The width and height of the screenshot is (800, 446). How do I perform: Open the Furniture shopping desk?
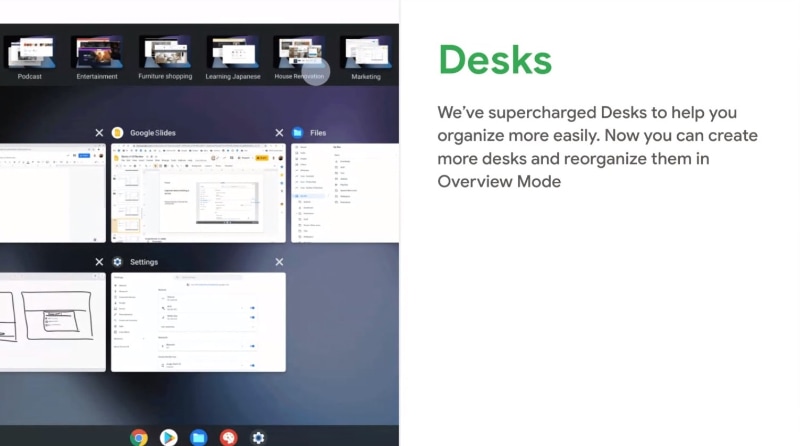tap(165, 52)
